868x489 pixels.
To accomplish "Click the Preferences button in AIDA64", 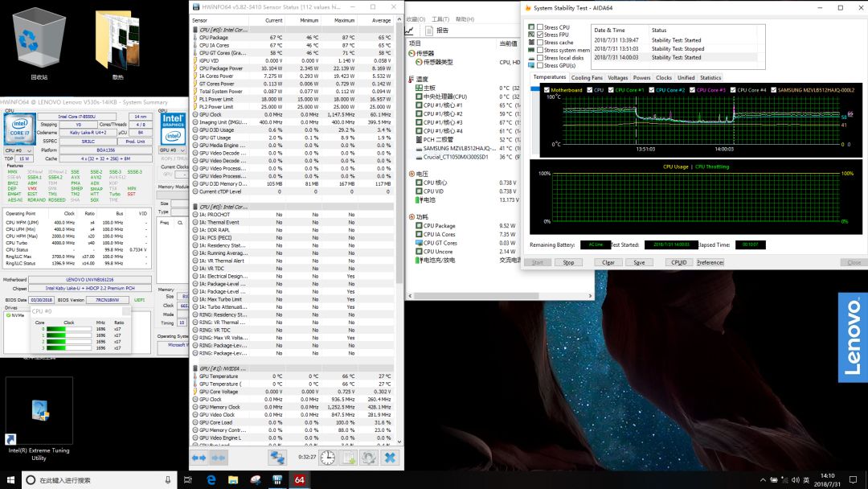I will (710, 262).
